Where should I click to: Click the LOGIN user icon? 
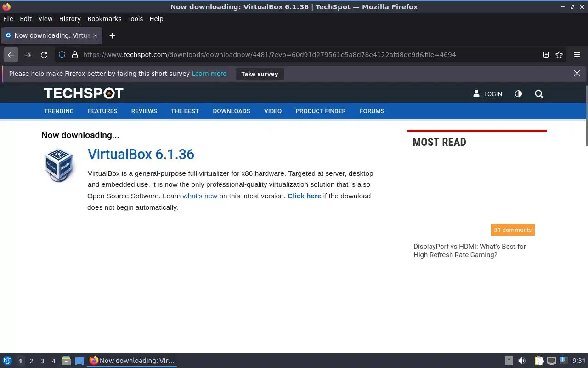[476, 93]
